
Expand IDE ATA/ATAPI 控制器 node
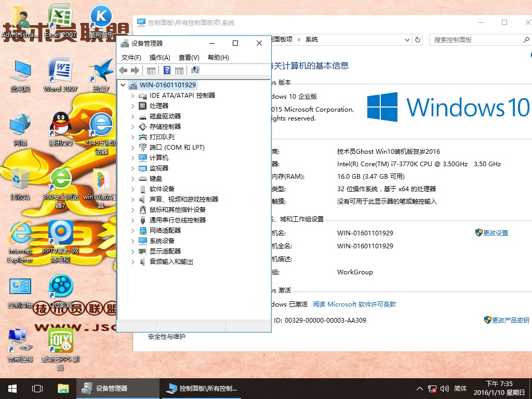click(132, 96)
